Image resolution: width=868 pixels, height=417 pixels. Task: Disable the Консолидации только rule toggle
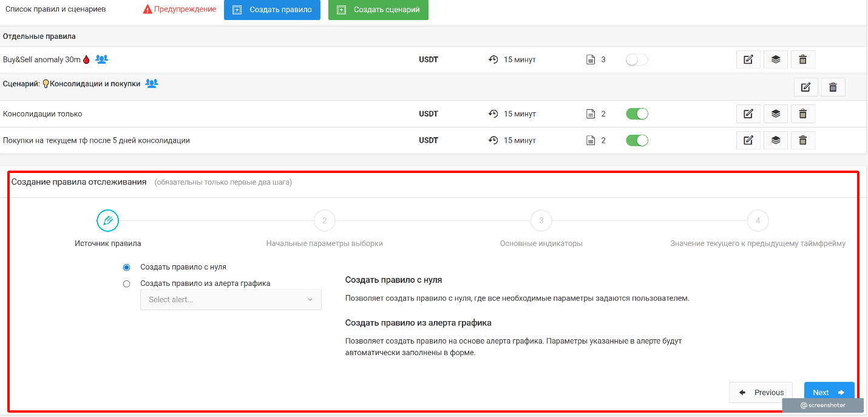click(x=637, y=114)
